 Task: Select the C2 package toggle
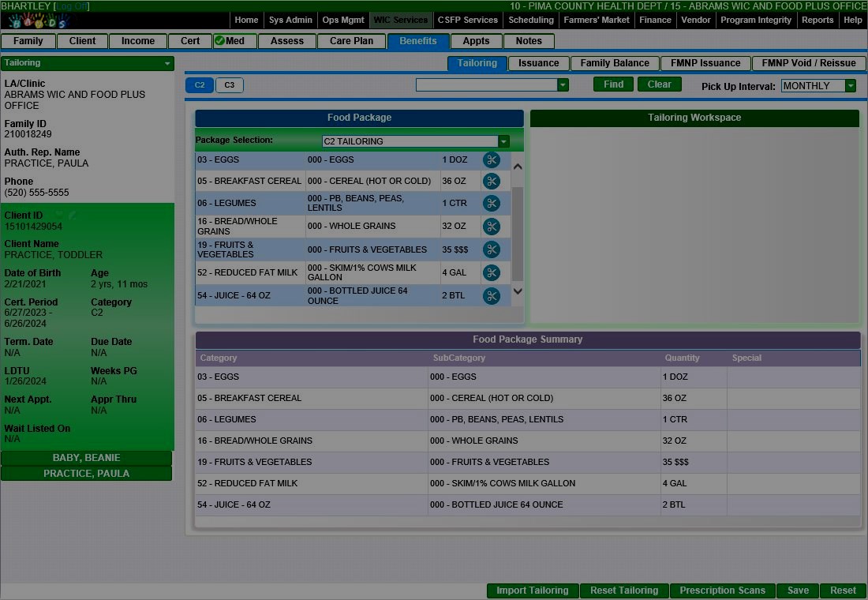(x=200, y=85)
